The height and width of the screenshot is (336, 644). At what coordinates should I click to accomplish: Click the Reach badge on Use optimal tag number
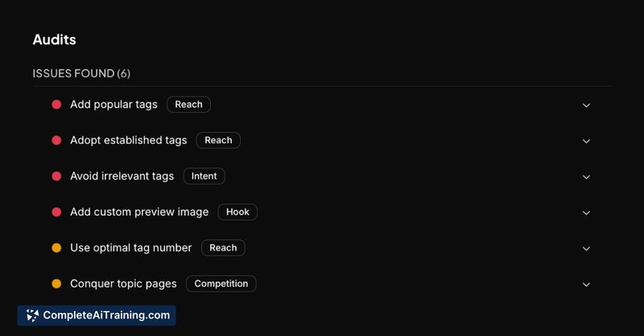point(223,248)
